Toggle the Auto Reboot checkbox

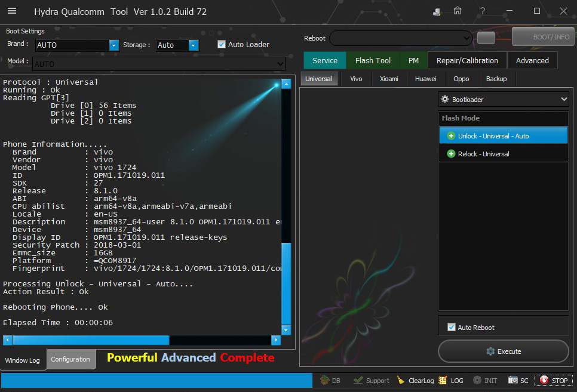click(x=451, y=328)
